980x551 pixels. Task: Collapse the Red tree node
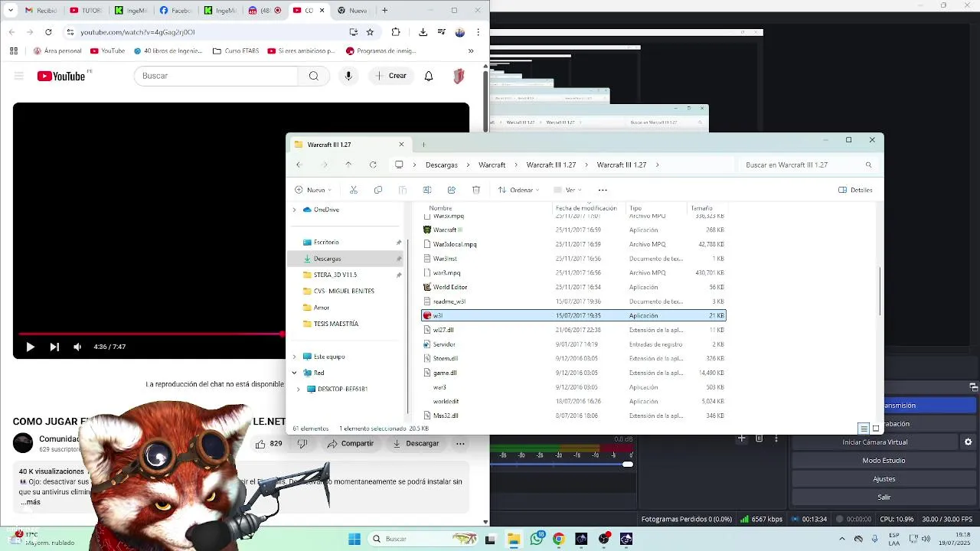(294, 373)
